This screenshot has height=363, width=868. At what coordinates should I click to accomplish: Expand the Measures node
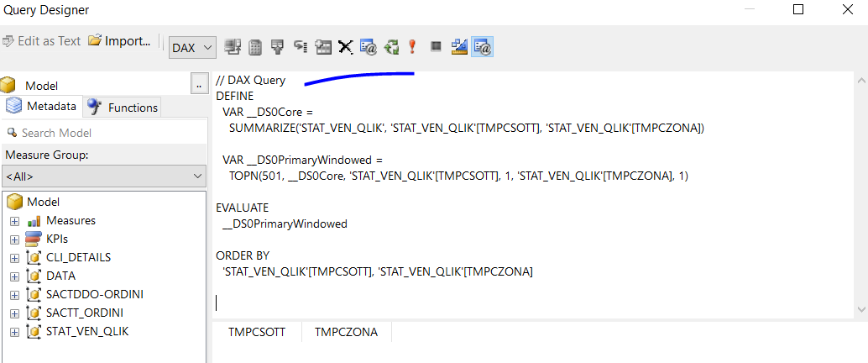pyautogui.click(x=14, y=220)
